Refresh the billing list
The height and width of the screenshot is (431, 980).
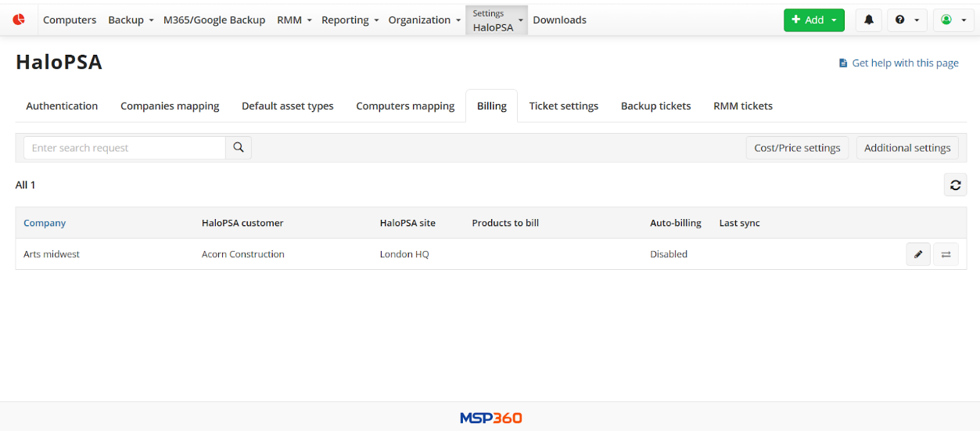[955, 185]
